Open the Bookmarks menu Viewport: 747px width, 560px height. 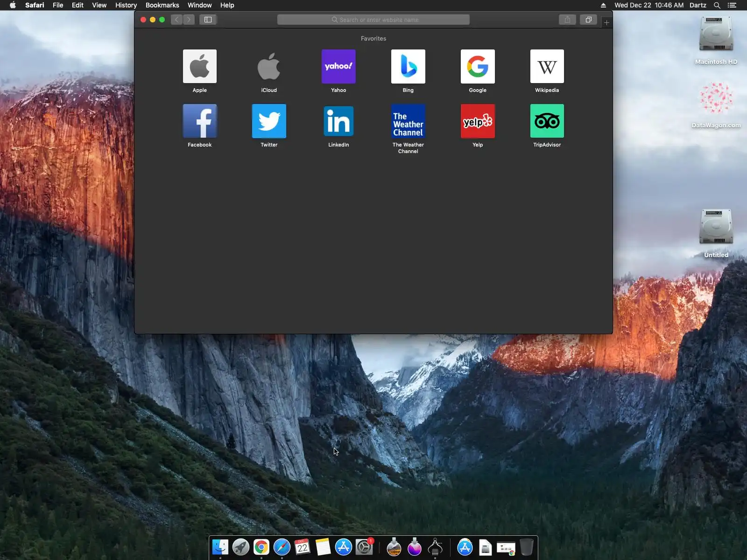click(162, 5)
